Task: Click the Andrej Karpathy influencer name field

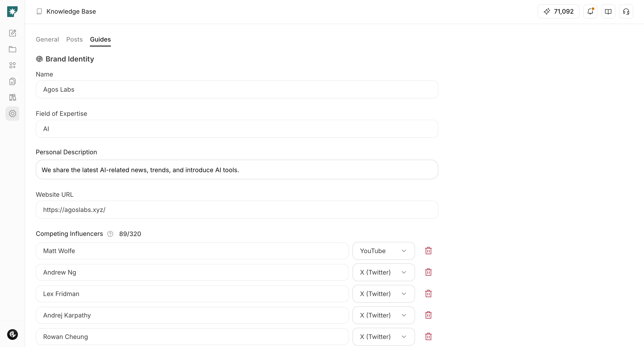Action: click(192, 315)
